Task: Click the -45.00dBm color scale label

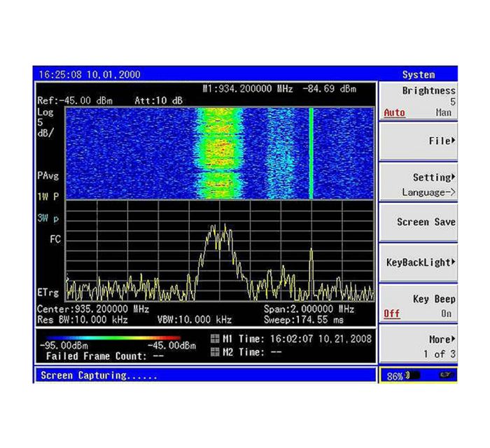Action: pyautogui.click(x=171, y=346)
